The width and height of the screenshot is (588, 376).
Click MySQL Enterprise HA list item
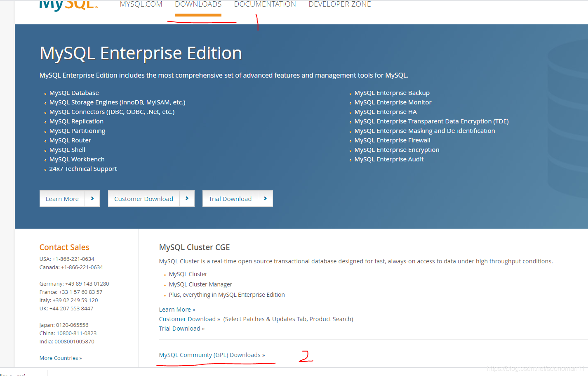click(386, 112)
